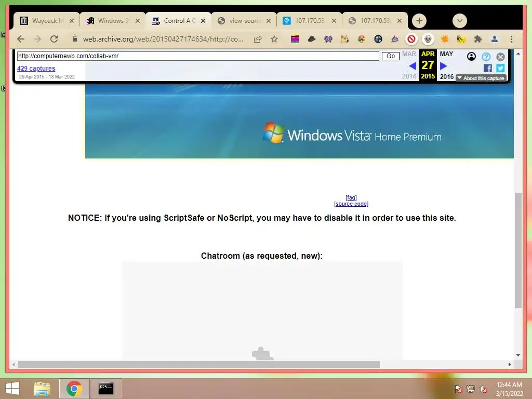Go to next capture with right blue arrow
Image resolution: width=532 pixels, height=399 pixels.
click(x=444, y=65)
